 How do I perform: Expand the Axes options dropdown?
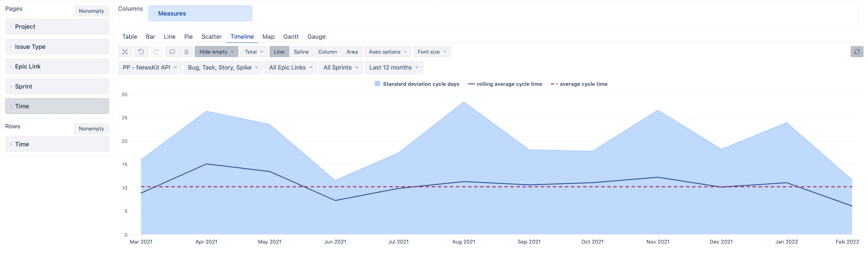(387, 52)
